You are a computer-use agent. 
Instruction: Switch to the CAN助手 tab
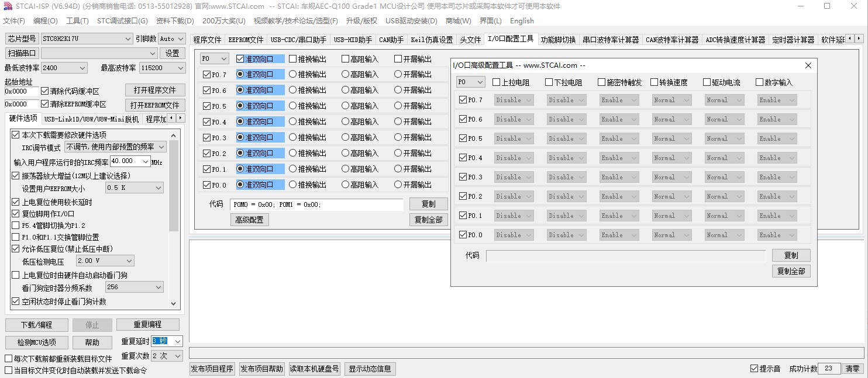pyautogui.click(x=391, y=40)
